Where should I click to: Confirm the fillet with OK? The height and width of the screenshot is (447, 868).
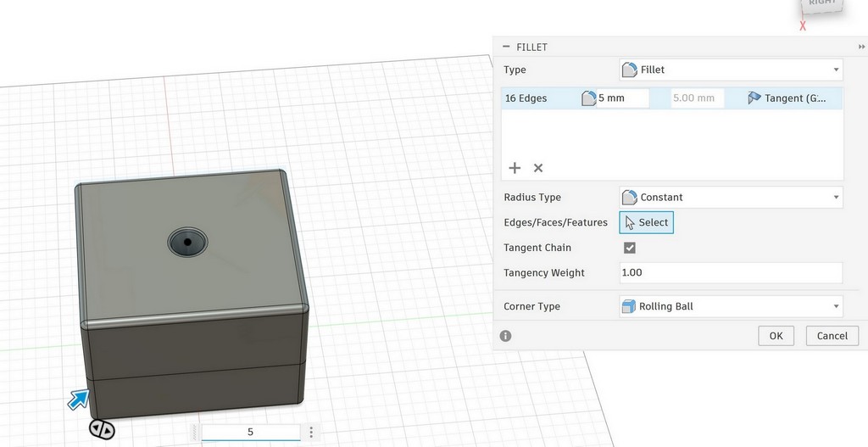pyautogui.click(x=776, y=336)
